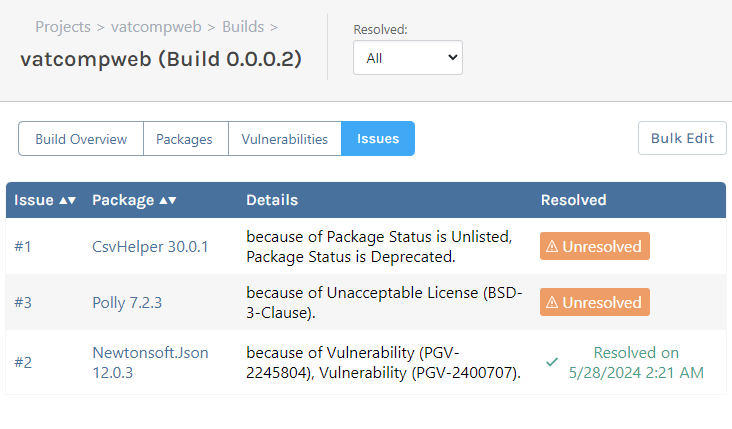Sort by Package column arrows
Image resolution: width=732 pixels, height=429 pixels.
(x=168, y=200)
